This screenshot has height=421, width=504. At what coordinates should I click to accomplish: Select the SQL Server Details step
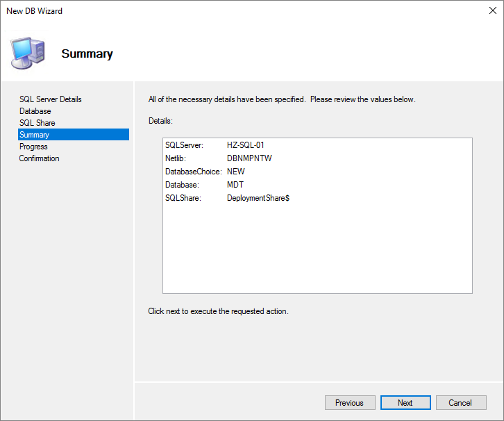50,99
